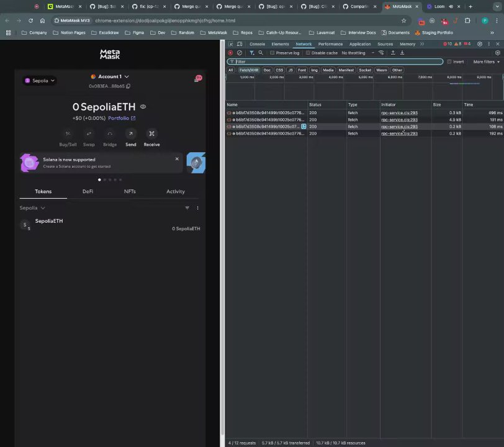Show more DevTools tabs chevron
The image size is (504, 447).
click(422, 43)
